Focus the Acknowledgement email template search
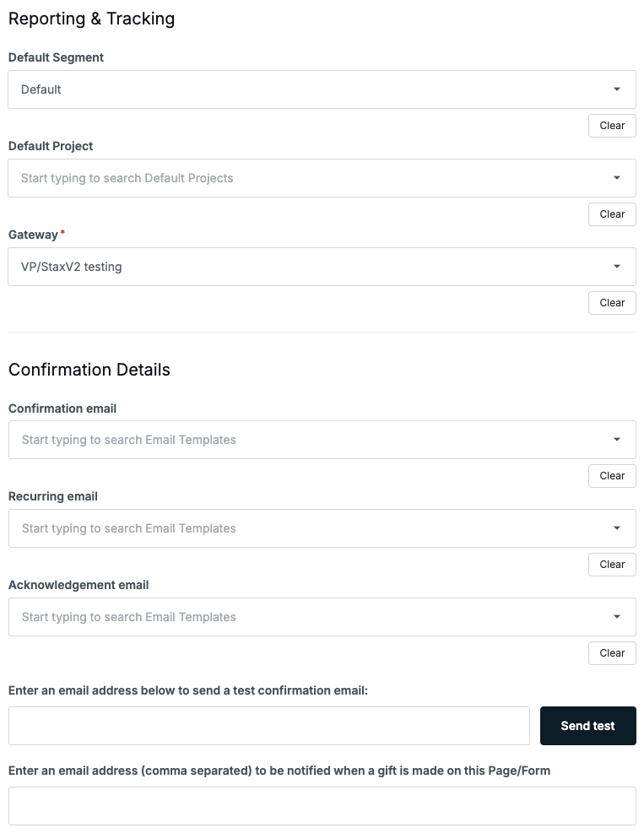The image size is (644, 833). coord(322,617)
